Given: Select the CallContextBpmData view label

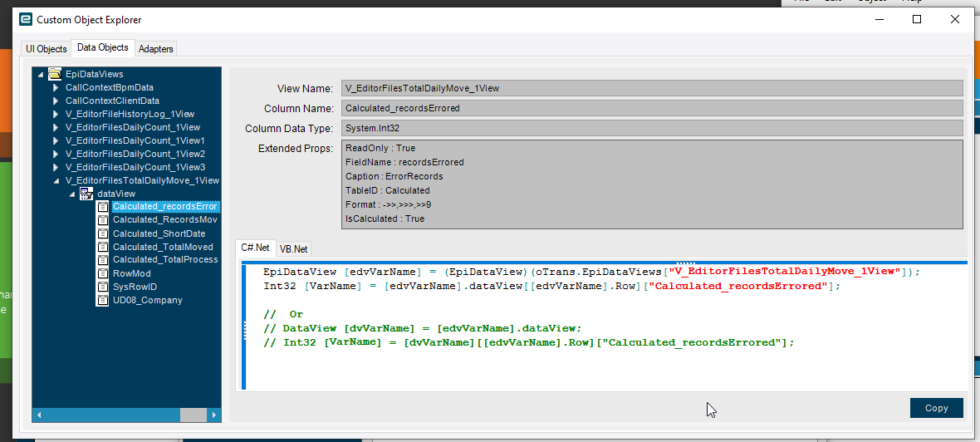Looking at the screenshot, I should 110,87.
